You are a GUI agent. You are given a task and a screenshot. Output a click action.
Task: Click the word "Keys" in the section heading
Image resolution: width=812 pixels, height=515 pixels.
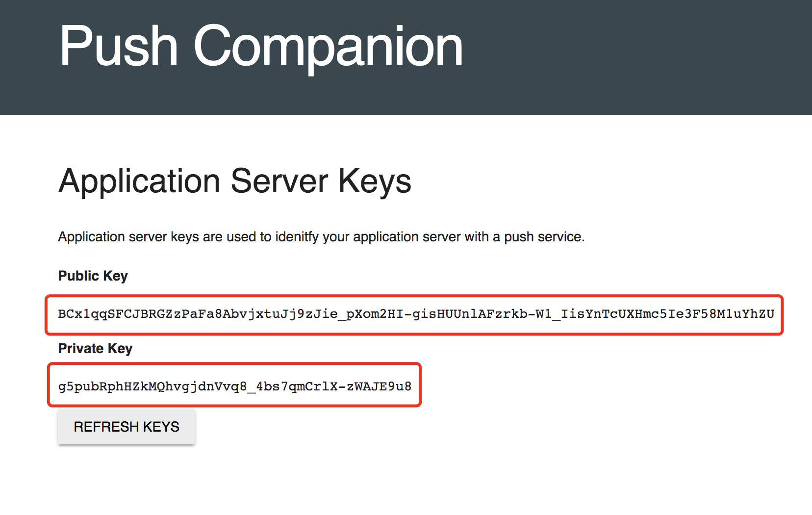[375, 181]
